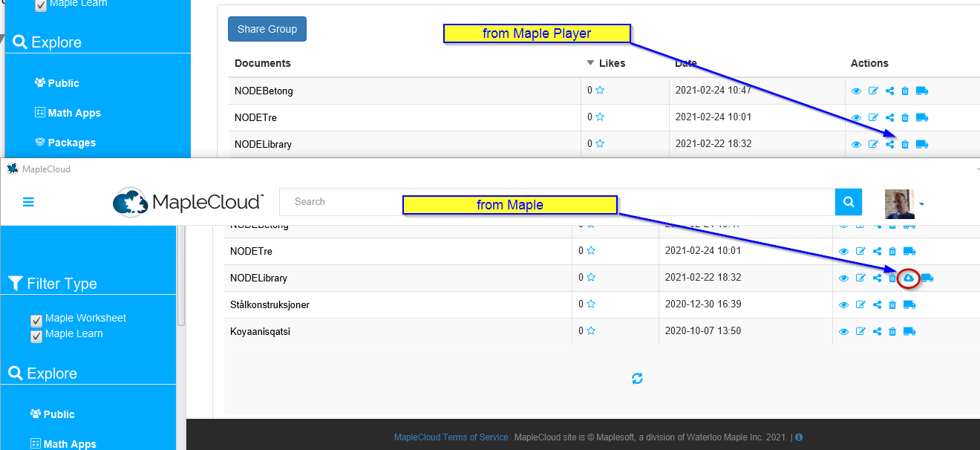The width and height of the screenshot is (980, 450).
Task: Focus the MapleCloud Search field
Action: click(x=558, y=201)
